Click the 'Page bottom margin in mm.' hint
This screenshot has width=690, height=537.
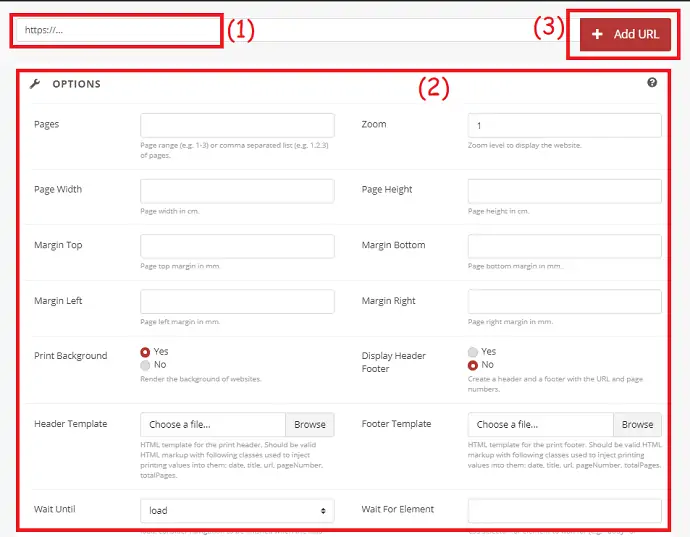click(515, 266)
